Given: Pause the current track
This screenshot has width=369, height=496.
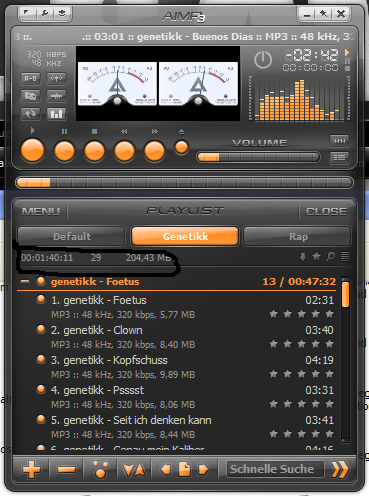Looking at the screenshot, I should coord(64,151).
